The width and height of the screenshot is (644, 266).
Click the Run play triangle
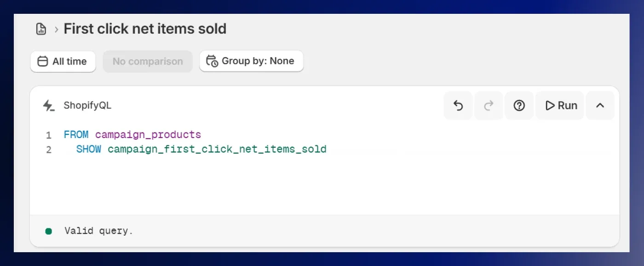pyautogui.click(x=550, y=105)
